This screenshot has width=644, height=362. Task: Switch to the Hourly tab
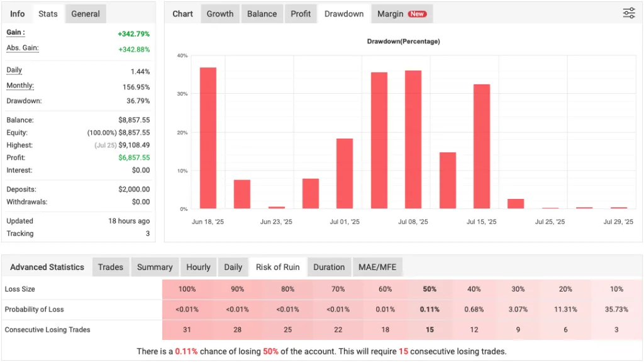pos(198,267)
